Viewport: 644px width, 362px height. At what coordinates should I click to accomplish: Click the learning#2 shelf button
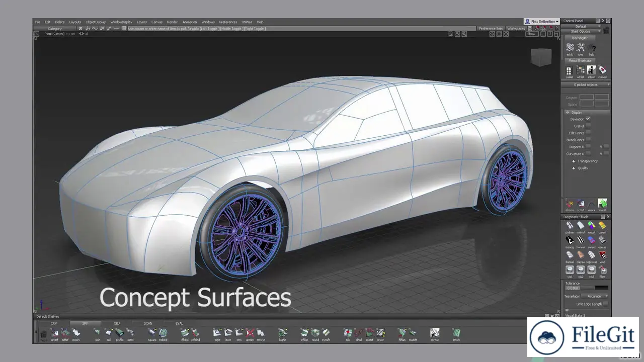[581, 38]
